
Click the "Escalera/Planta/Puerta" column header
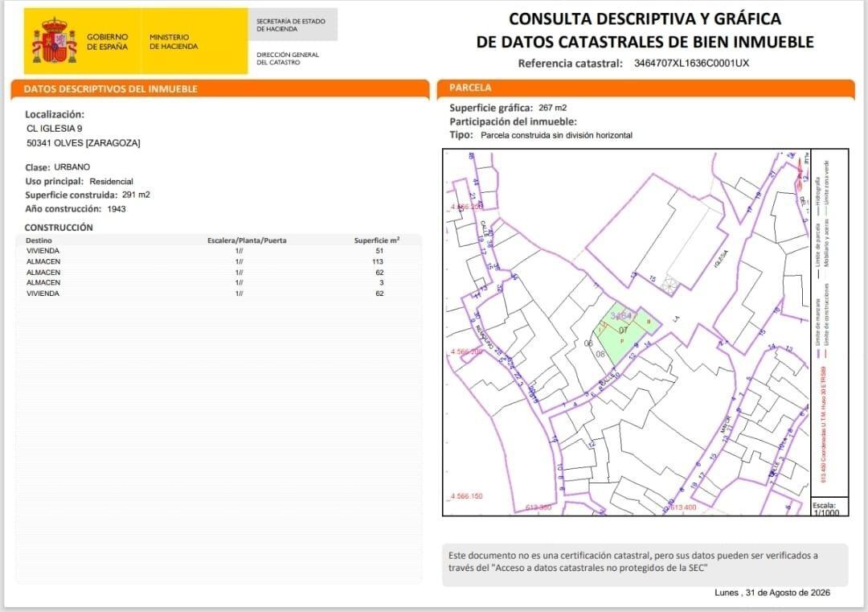pyautogui.click(x=247, y=240)
